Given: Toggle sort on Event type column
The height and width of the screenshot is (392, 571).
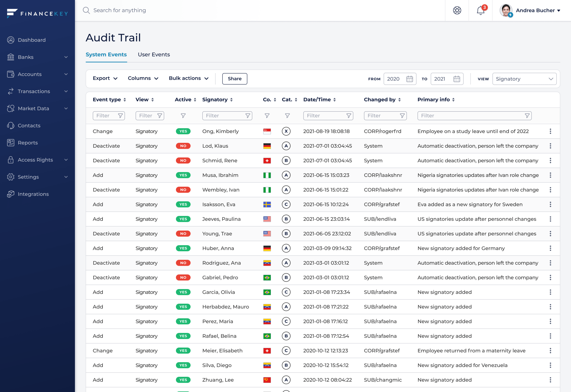Looking at the screenshot, I should 125,100.
